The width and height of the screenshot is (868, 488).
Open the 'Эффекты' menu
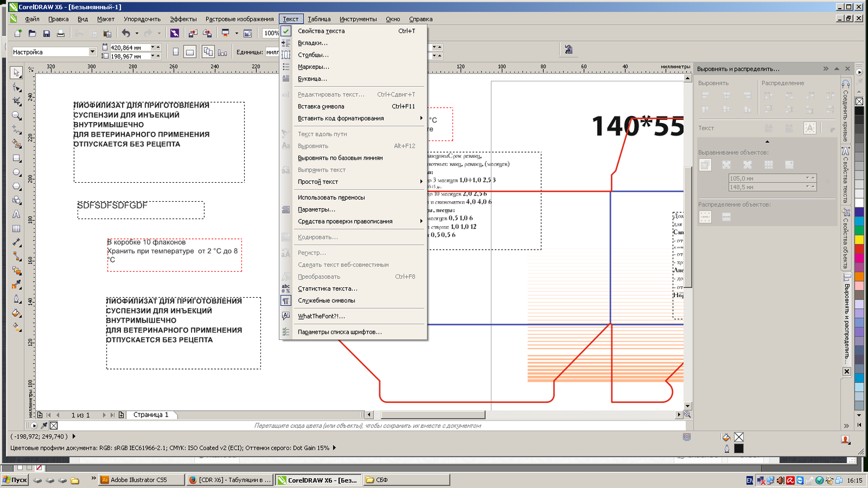tap(183, 19)
